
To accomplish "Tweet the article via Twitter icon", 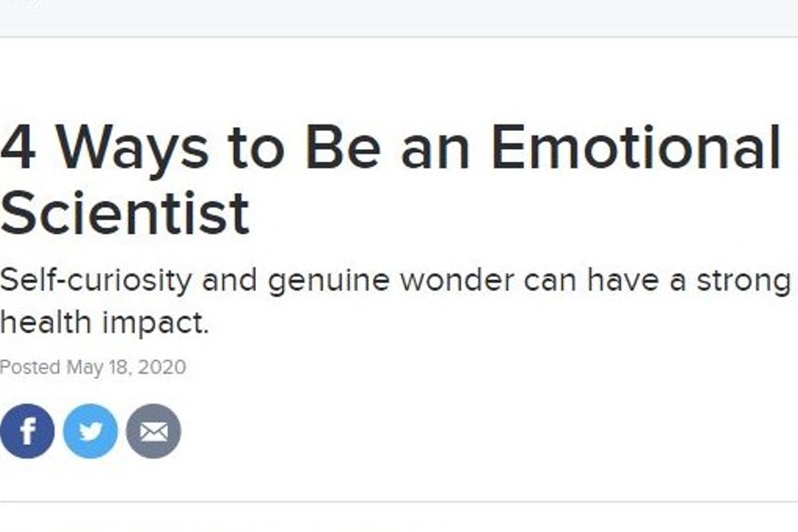I will pyautogui.click(x=90, y=432).
